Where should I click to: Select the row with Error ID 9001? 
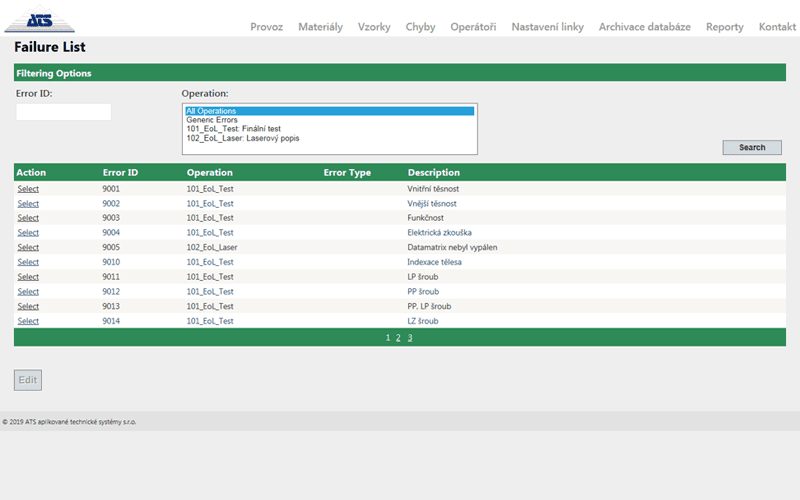(x=28, y=188)
